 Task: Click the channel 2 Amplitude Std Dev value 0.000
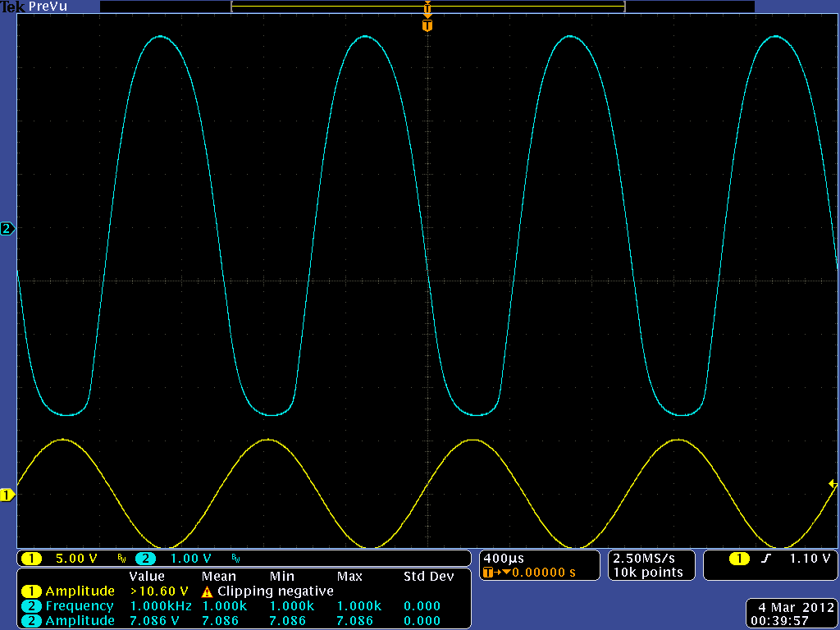click(422, 620)
